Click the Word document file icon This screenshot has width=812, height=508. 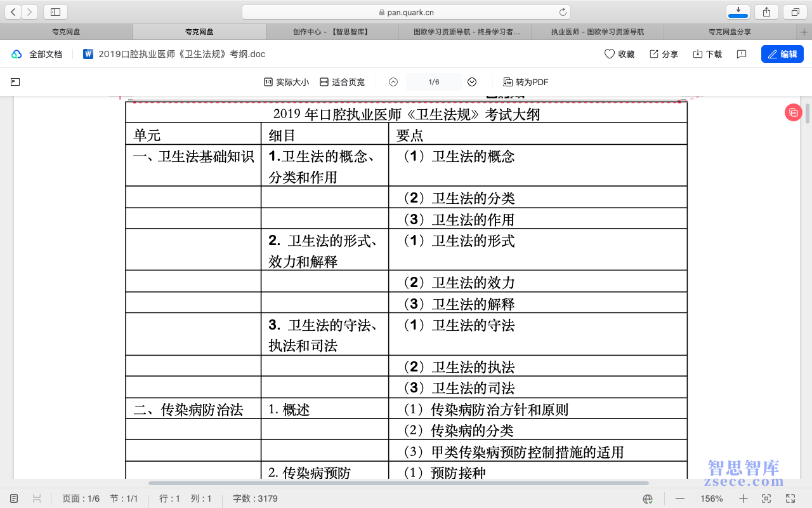(x=88, y=54)
